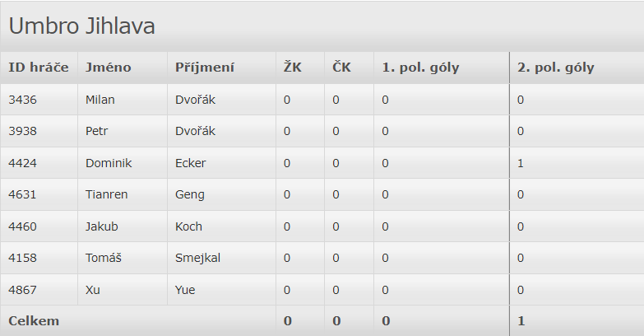Viewport: 644px width, 336px height.
Task: Click the "ČK" red cards header
Action: click(x=342, y=68)
